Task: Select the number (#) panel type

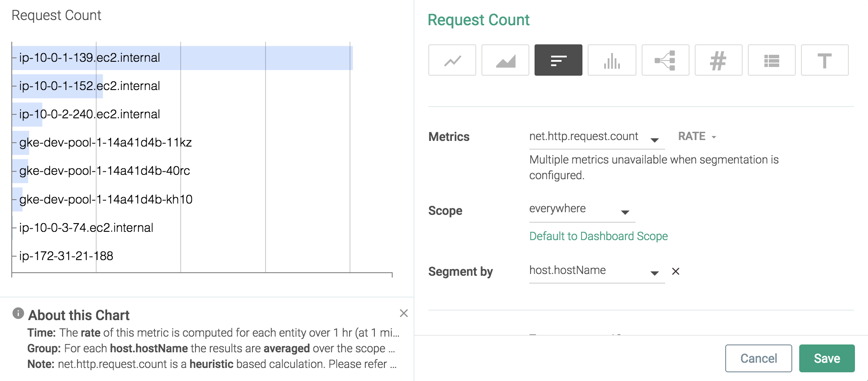Action: click(718, 60)
